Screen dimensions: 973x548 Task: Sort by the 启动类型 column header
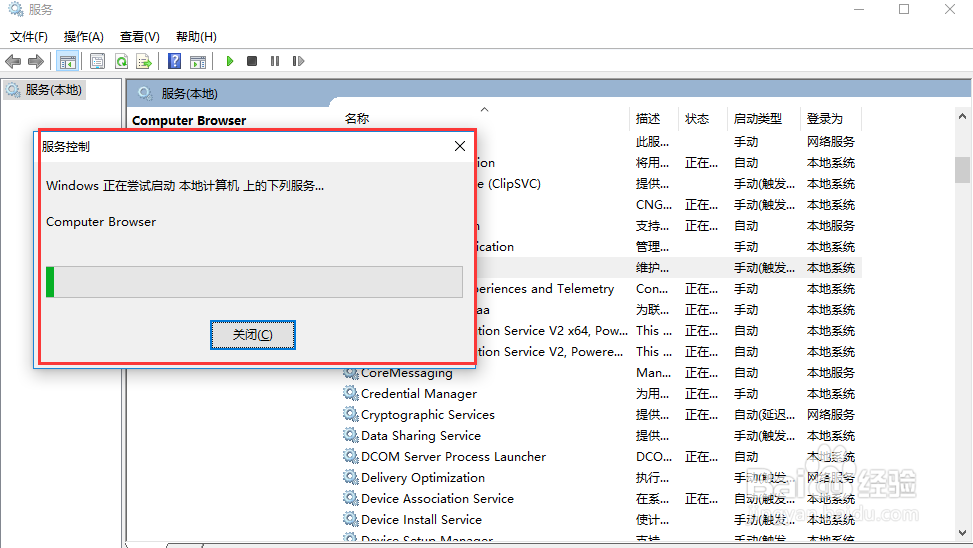tap(758, 119)
